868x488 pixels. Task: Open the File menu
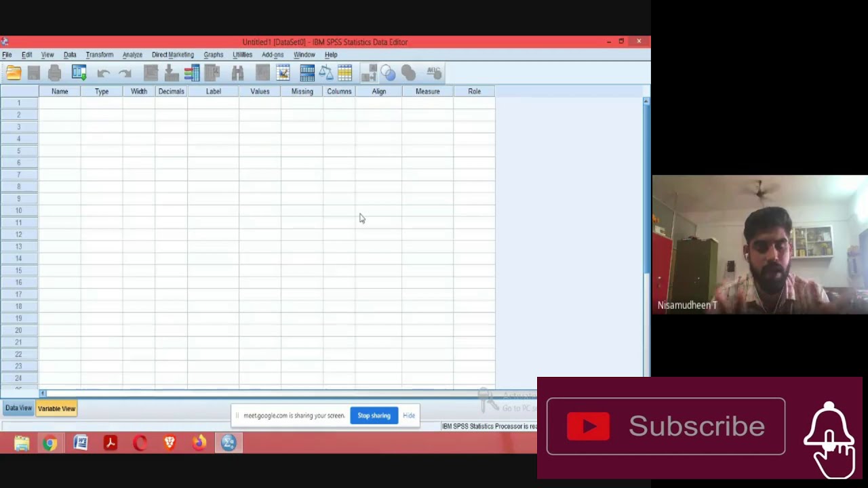click(x=7, y=55)
